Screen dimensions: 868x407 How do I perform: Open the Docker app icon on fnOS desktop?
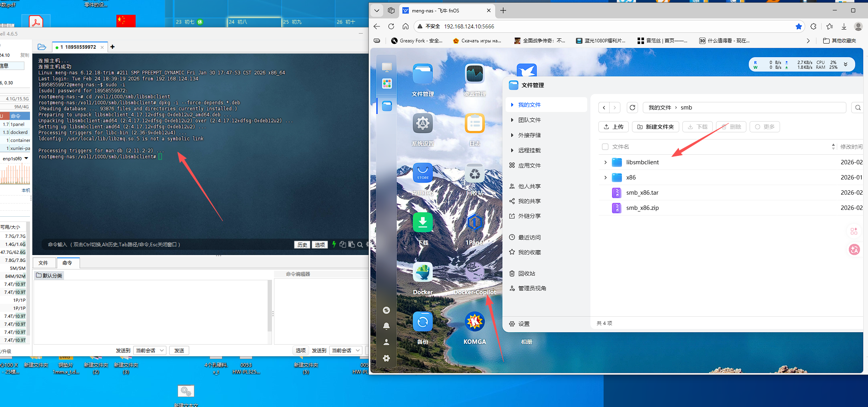coord(422,273)
